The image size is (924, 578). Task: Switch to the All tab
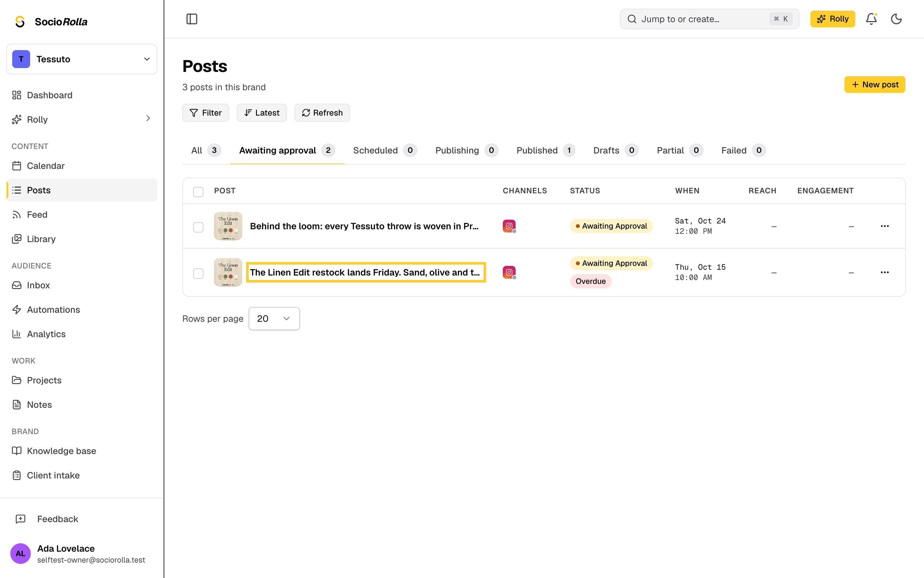(x=206, y=150)
